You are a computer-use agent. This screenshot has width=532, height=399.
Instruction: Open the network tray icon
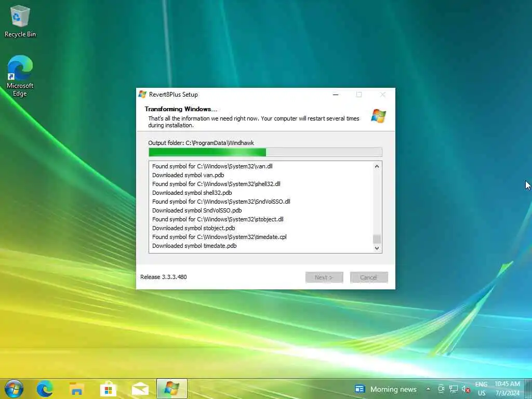pos(453,389)
